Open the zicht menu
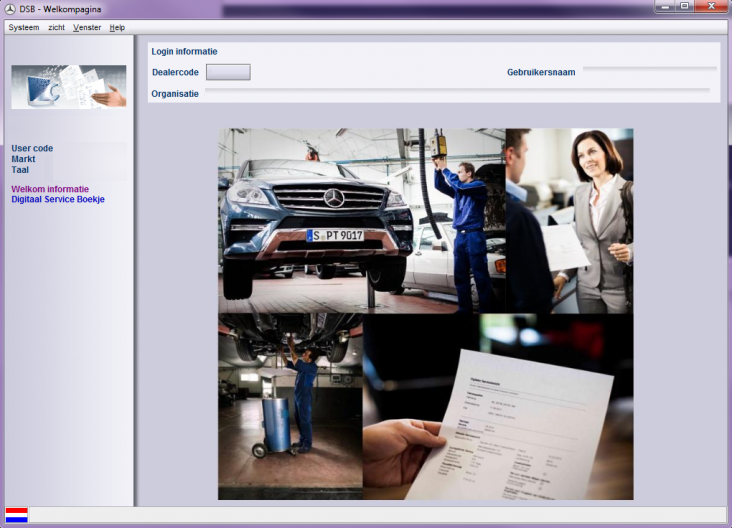Viewport: 732px width, 528px height. [x=56, y=27]
